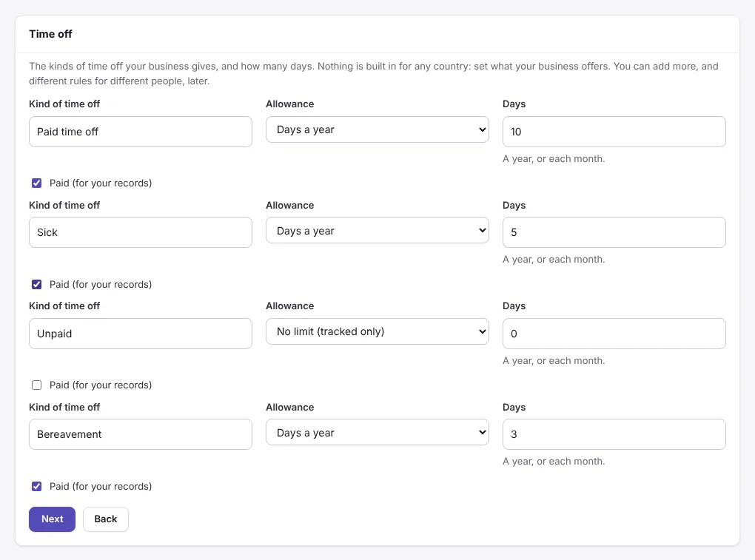Open Allowance dropdown for Sick
The image size is (755, 560).
[377, 231]
